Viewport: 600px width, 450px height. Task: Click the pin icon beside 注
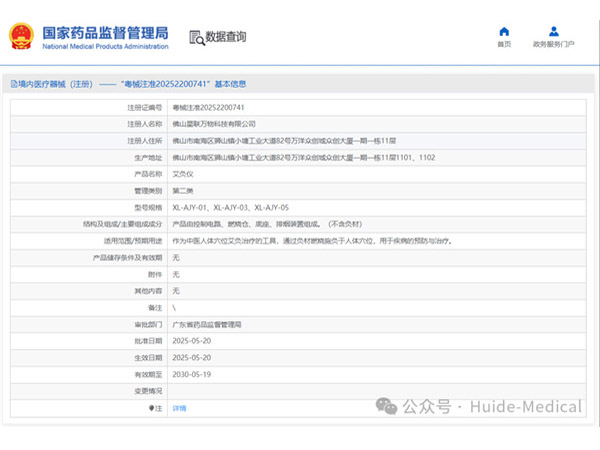(151, 408)
